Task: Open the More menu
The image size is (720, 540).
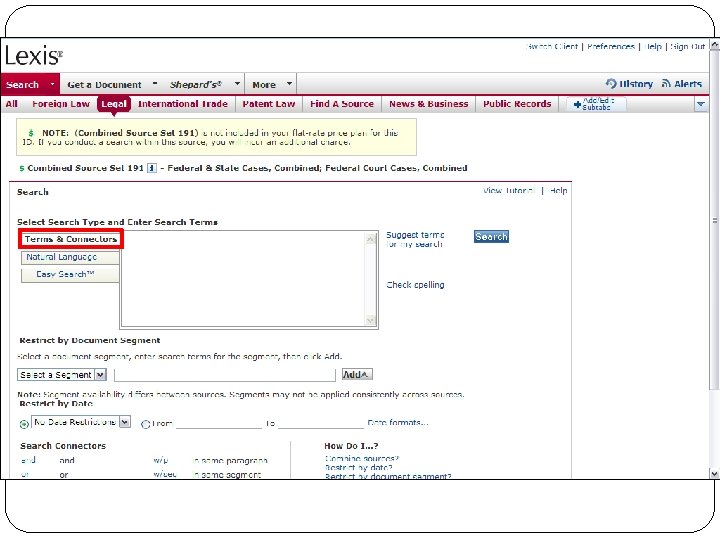Action: coord(264,84)
